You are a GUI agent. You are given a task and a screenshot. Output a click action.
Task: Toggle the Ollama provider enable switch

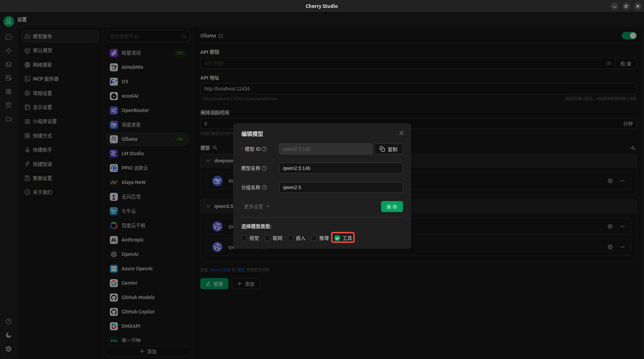pos(629,36)
